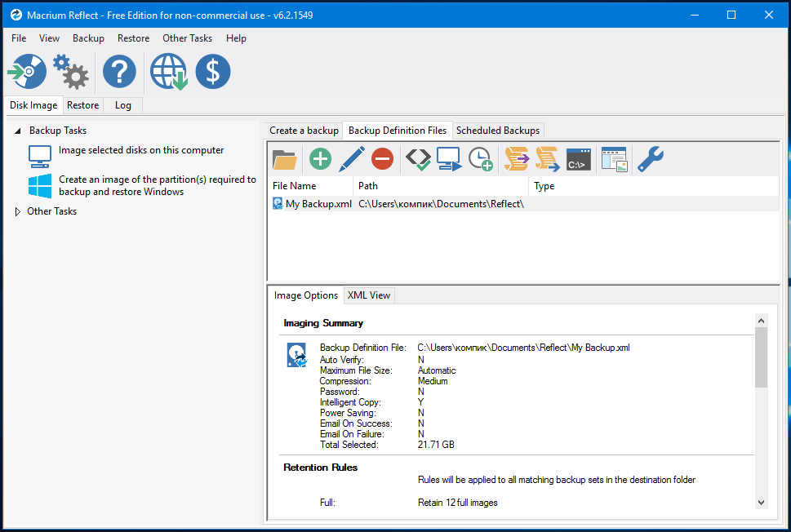Expand the Other Tasks tree section
Screen dimensions: 791x532
point(18,212)
